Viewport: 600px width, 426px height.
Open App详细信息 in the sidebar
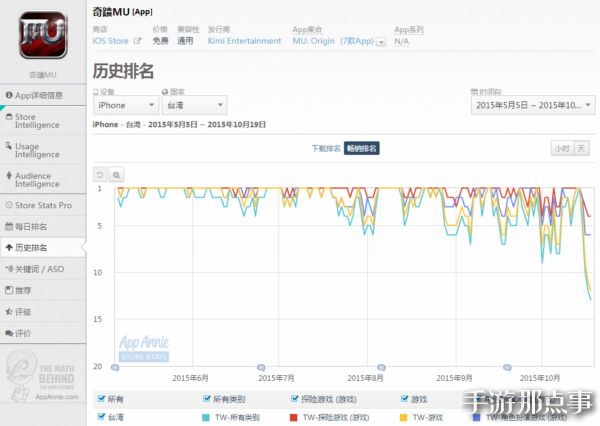pyautogui.click(x=43, y=95)
